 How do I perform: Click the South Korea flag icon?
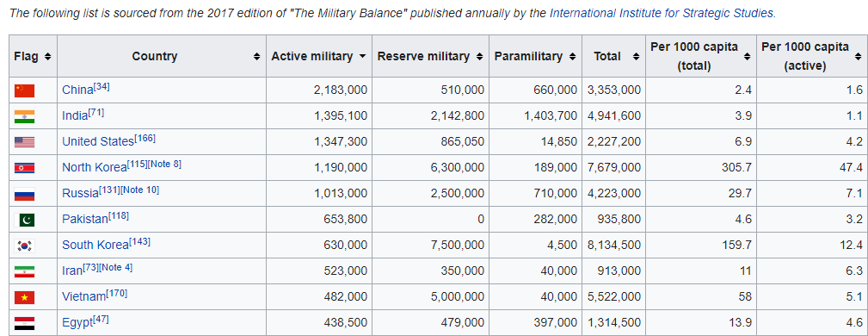[24, 246]
